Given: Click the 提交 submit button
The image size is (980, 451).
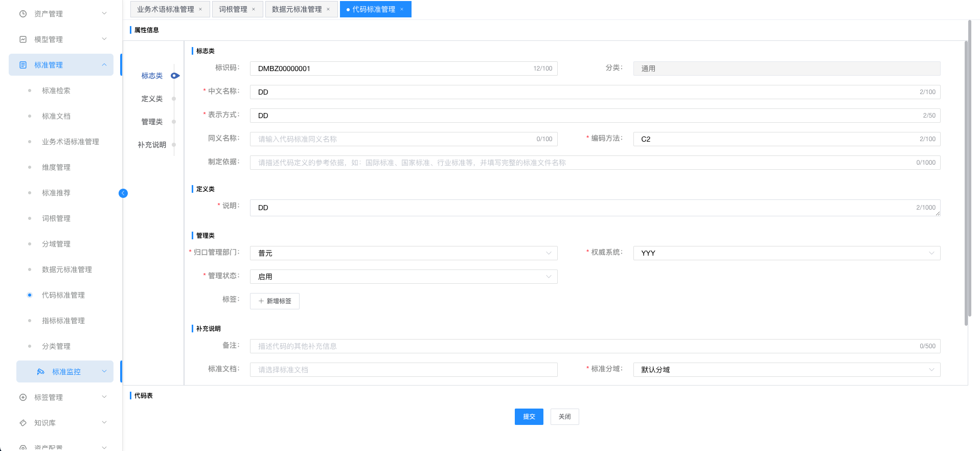Looking at the screenshot, I should [529, 417].
